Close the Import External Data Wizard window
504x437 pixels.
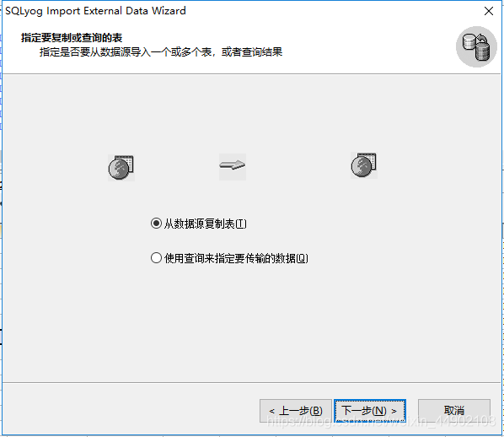pyautogui.click(x=489, y=11)
